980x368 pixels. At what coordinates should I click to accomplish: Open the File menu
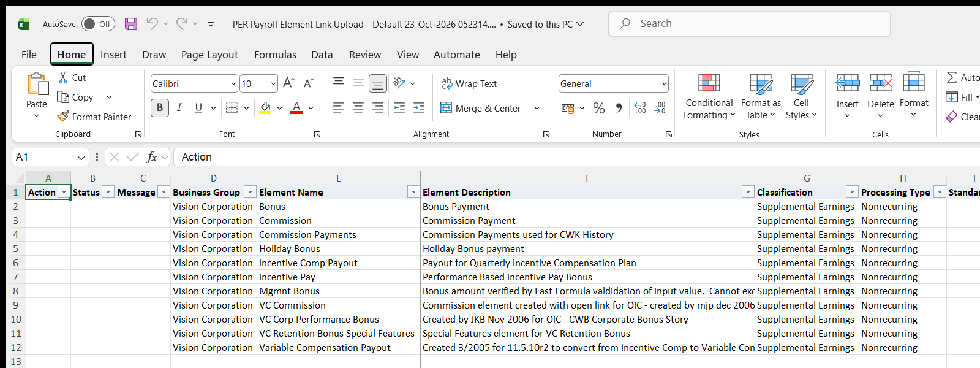point(29,55)
